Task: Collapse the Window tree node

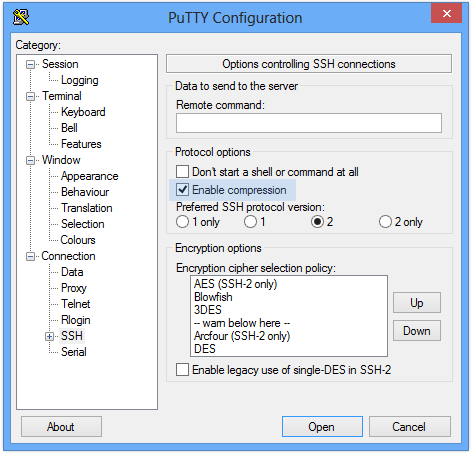Action: coord(30,160)
